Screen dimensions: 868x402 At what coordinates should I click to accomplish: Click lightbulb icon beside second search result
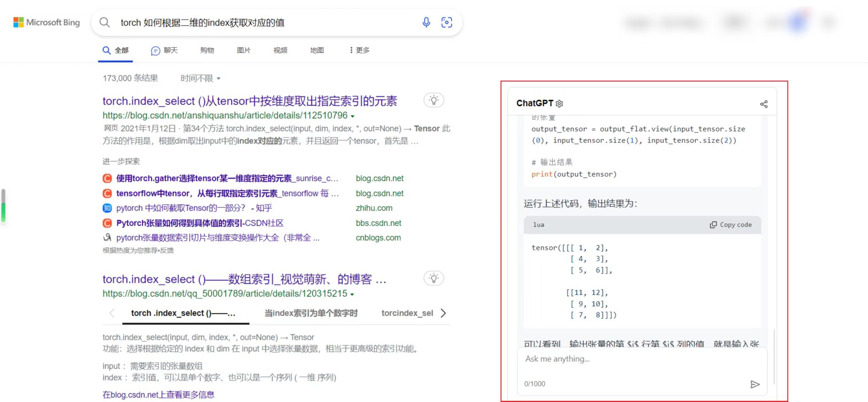434,278
